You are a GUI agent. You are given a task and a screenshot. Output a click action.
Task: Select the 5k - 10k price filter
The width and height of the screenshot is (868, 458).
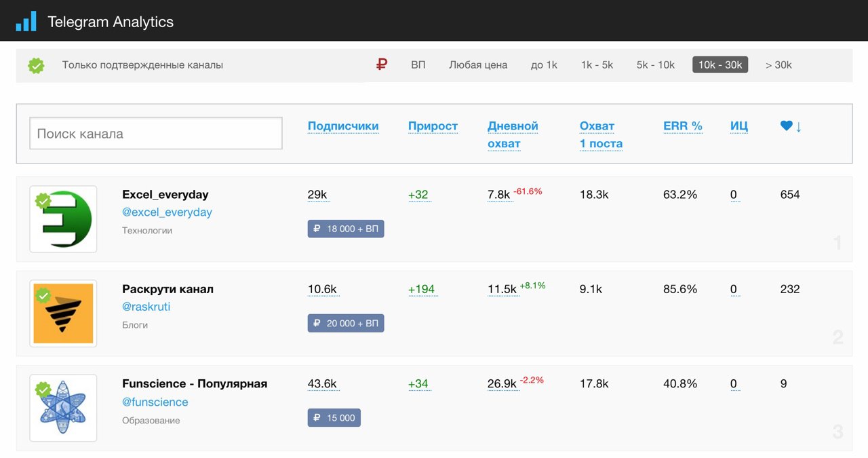[656, 65]
